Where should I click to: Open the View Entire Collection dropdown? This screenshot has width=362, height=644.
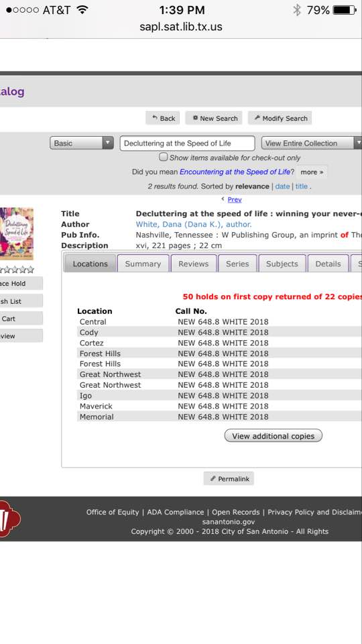tap(312, 144)
